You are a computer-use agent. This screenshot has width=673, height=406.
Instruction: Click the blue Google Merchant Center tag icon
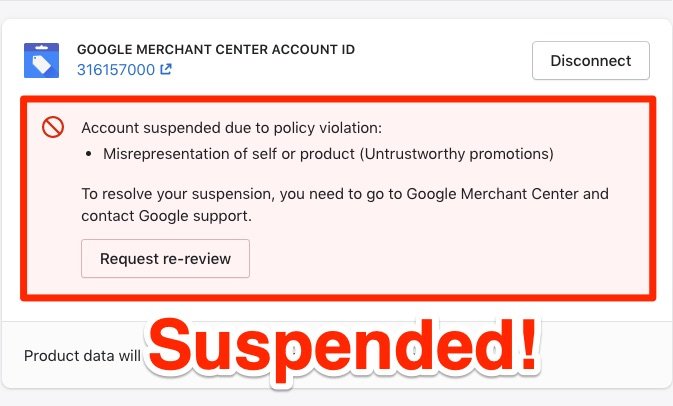click(42, 60)
